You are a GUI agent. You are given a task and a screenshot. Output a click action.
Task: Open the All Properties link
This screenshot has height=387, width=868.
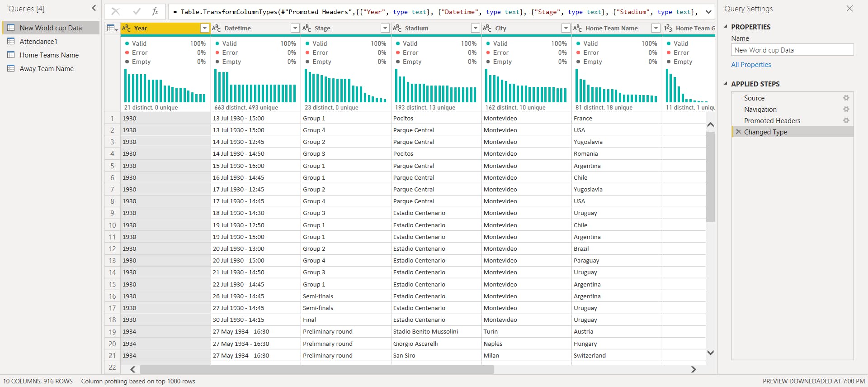pos(751,64)
